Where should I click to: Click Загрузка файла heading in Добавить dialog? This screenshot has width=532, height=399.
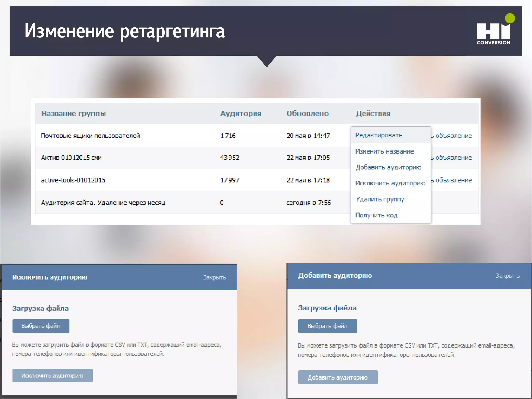[327, 308]
